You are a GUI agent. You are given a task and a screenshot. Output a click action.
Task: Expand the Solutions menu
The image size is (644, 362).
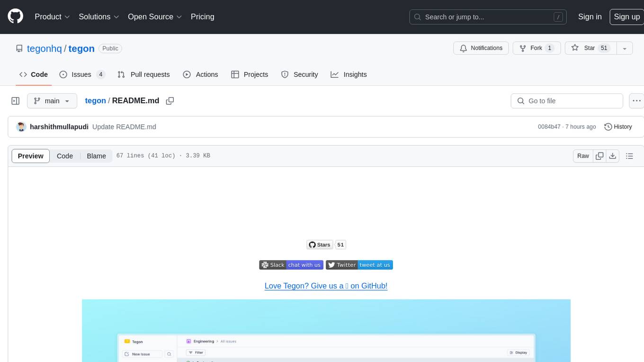pos(99,17)
